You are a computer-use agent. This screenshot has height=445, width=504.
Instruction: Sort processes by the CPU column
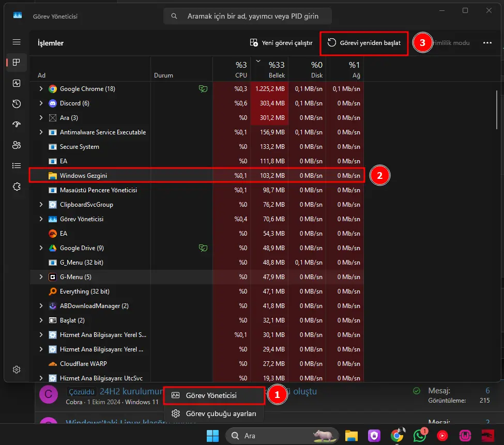pyautogui.click(x=232, y=69)
